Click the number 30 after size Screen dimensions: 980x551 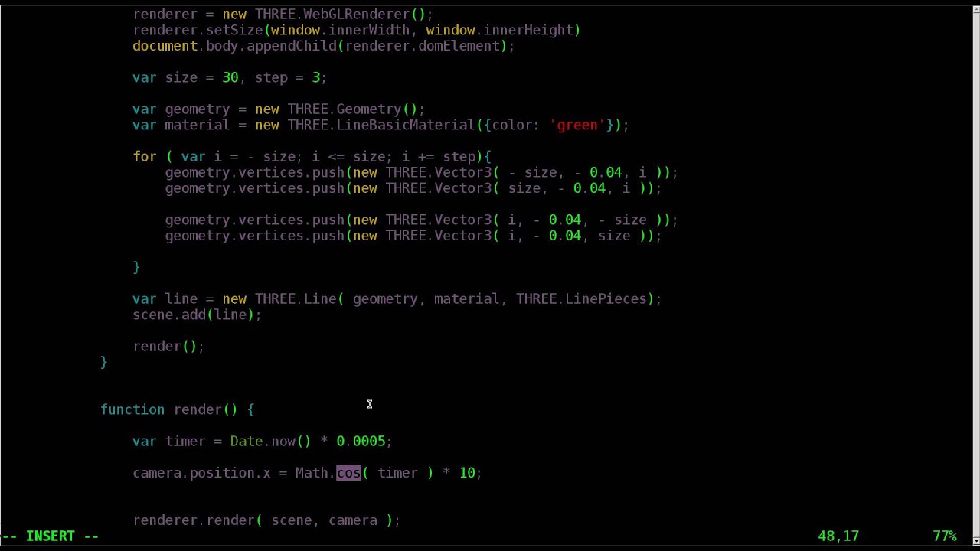(230, 77)
